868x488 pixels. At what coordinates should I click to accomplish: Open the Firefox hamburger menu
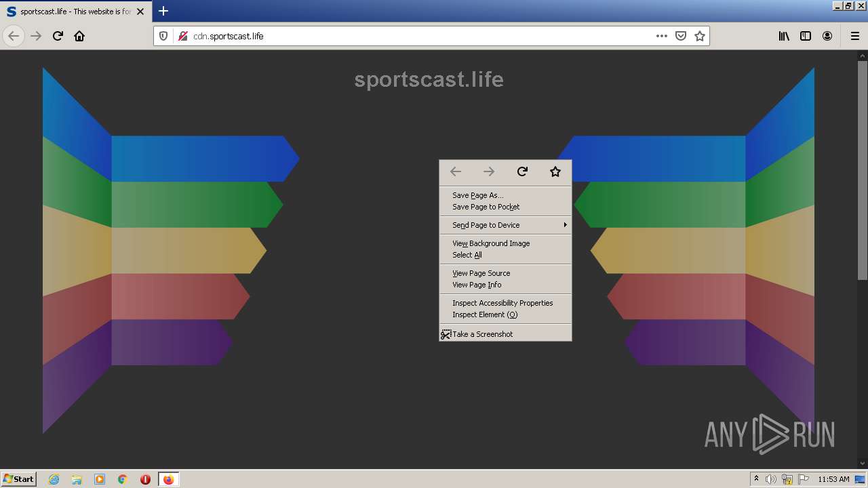click(855, 36)
